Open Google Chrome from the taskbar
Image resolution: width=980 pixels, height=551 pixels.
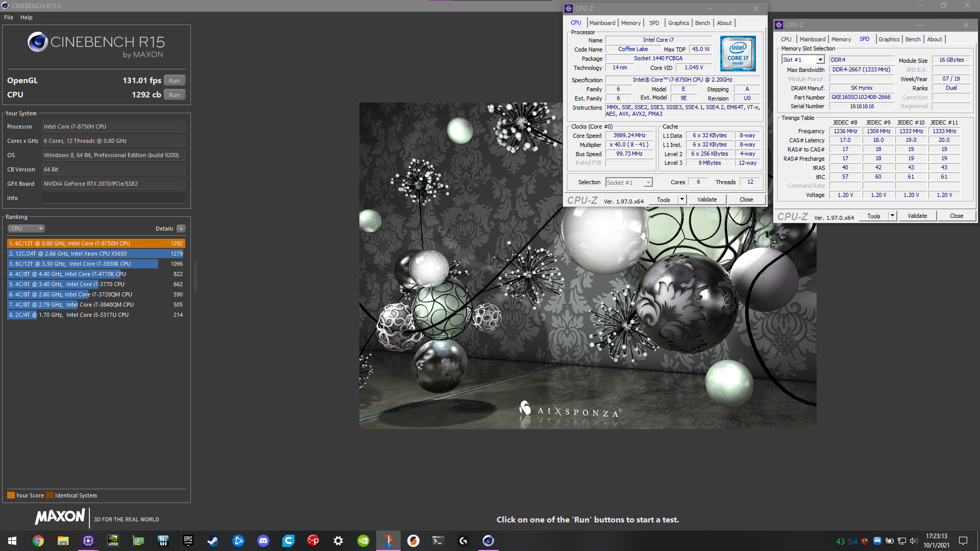38,541
